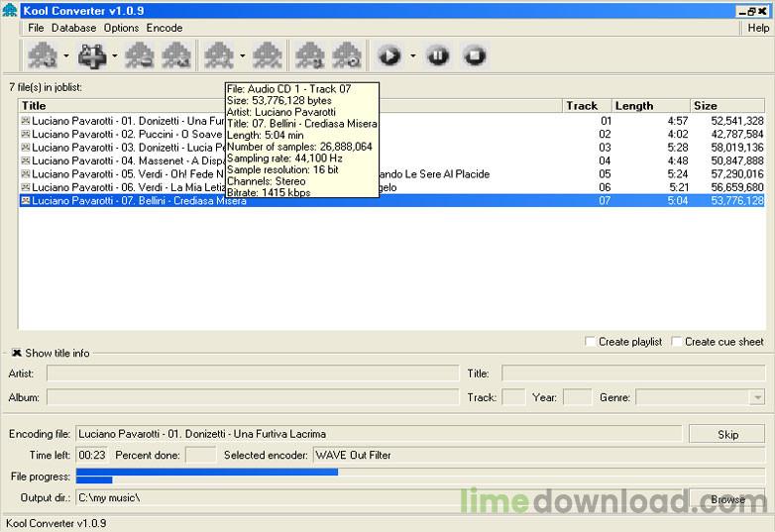Click the Title input field
The image size is (775, 532).
click(633, 373)
